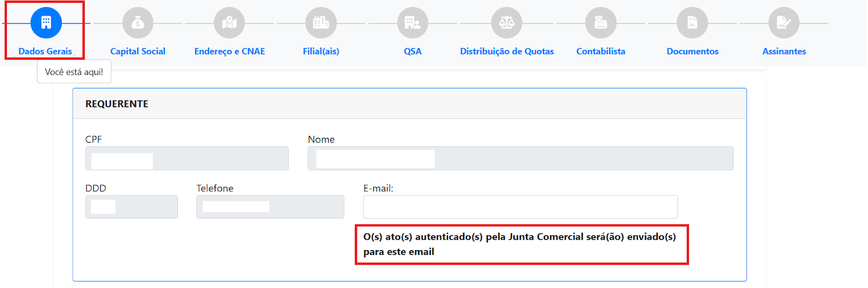Switch to the Capital Social step label
The width and height of the screenshot is (868, 288).
[x=138, y=51]
